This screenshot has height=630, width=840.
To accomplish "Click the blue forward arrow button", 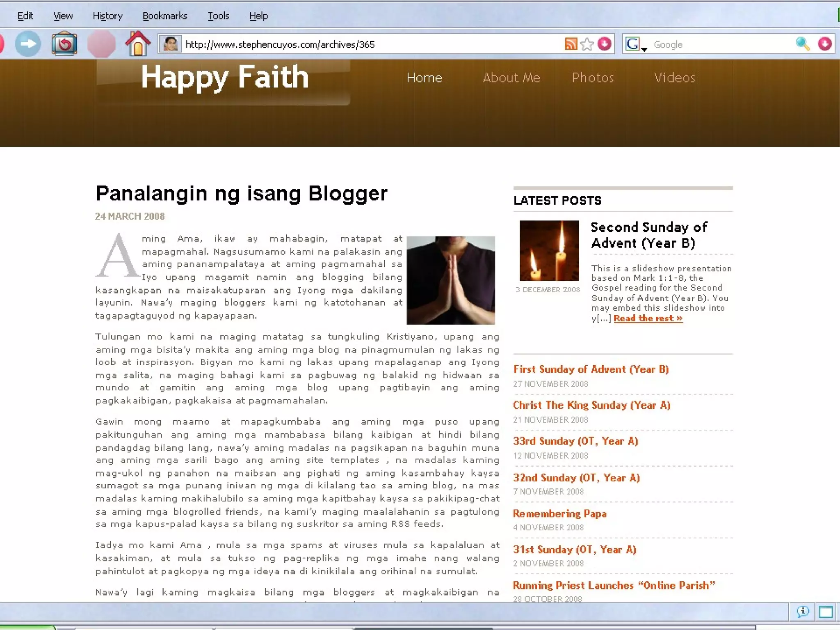I will (28, 44).
